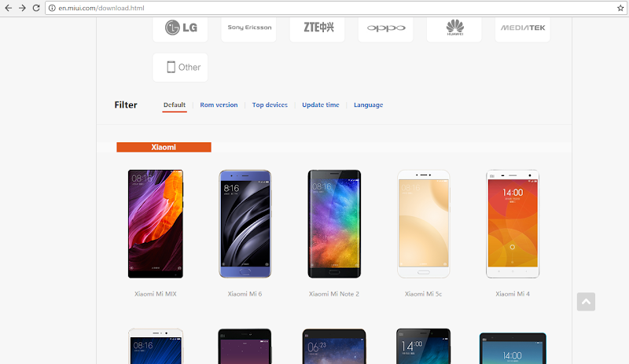Viewport: 629px width, 364px height.
Task: Bookmark page with the star icon
Action: (620, 8)
